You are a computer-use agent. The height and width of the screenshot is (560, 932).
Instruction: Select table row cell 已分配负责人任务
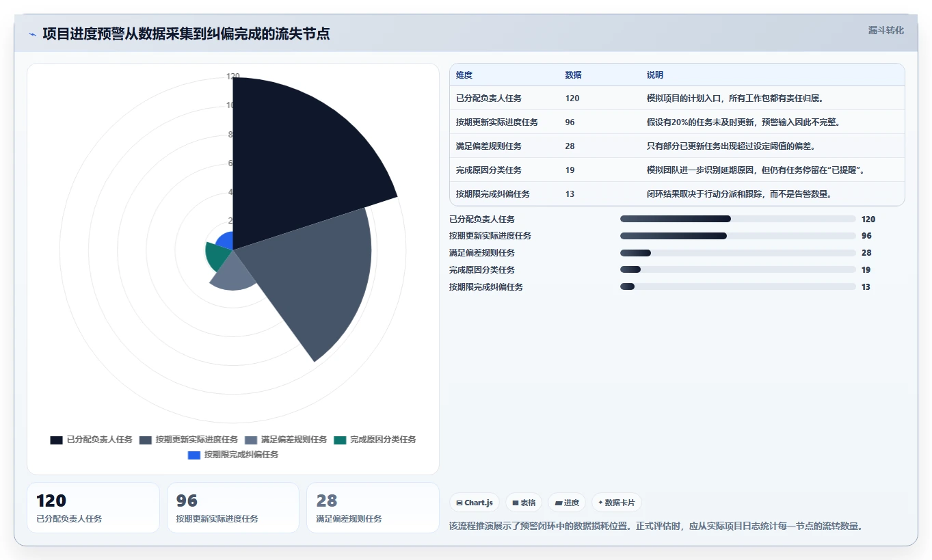click(x=489, y=98)
